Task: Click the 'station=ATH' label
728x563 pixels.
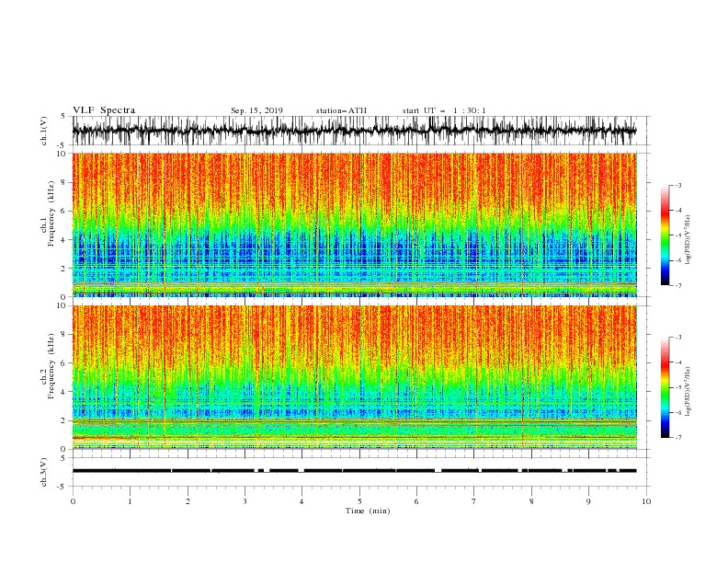Action: (341, 110)
